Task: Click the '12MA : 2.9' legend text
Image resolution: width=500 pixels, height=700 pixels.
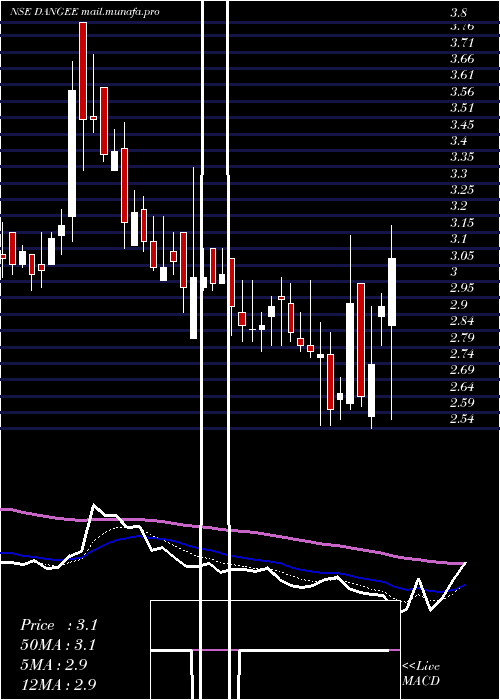Action: point(58,684)
